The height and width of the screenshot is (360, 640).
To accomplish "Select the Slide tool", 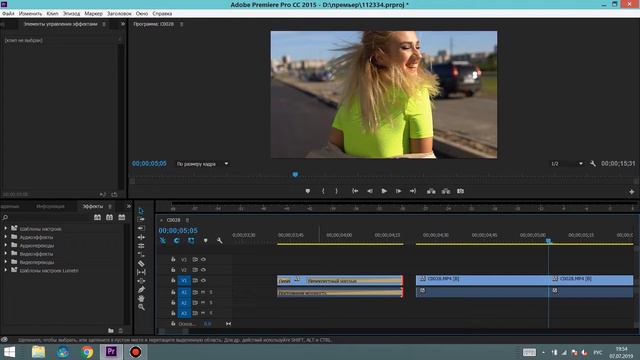I will (141, 281).
